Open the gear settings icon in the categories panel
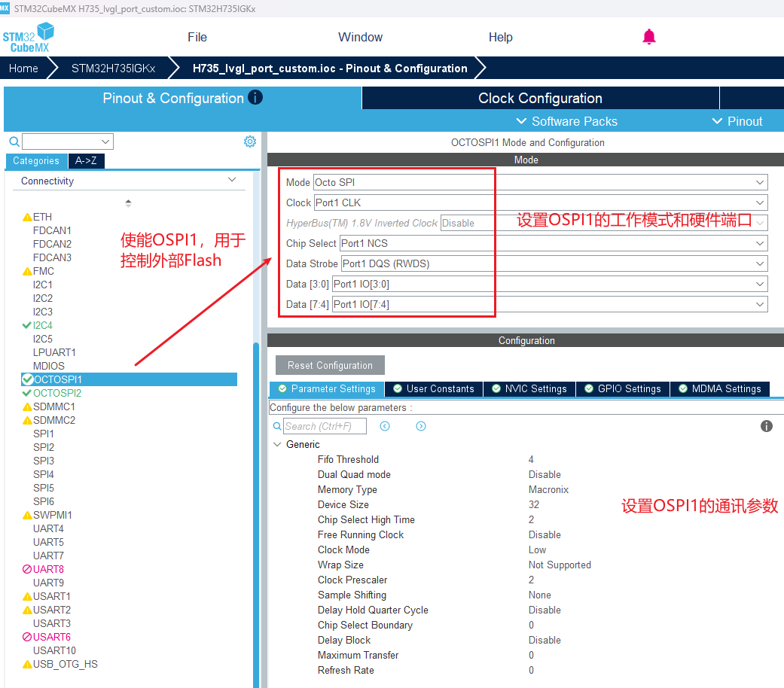The width and height of the screenshot is (784, 688). [250, 142]
